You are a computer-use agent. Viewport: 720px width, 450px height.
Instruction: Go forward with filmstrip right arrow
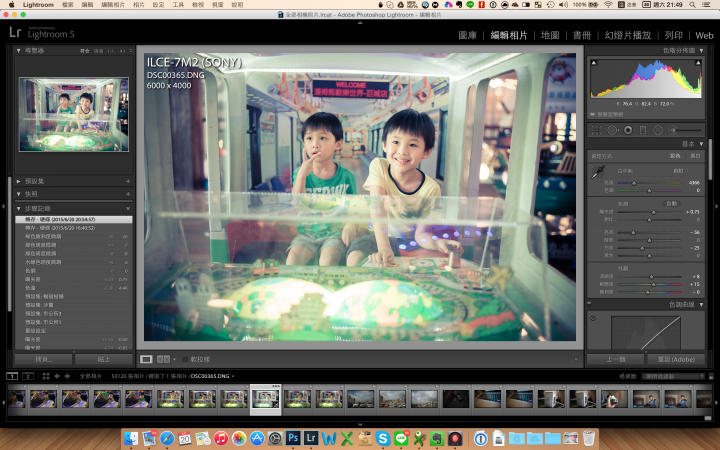click(67, 376)
